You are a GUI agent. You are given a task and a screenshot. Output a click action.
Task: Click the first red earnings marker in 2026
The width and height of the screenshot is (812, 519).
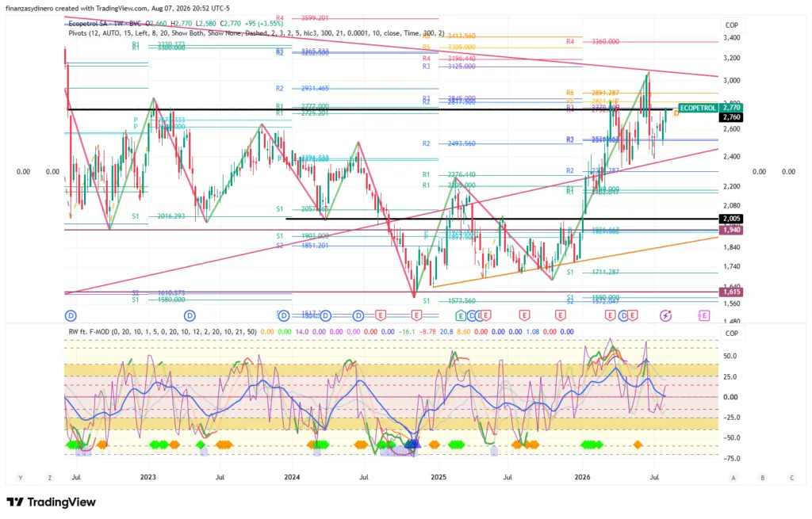[x=610, y=315]
